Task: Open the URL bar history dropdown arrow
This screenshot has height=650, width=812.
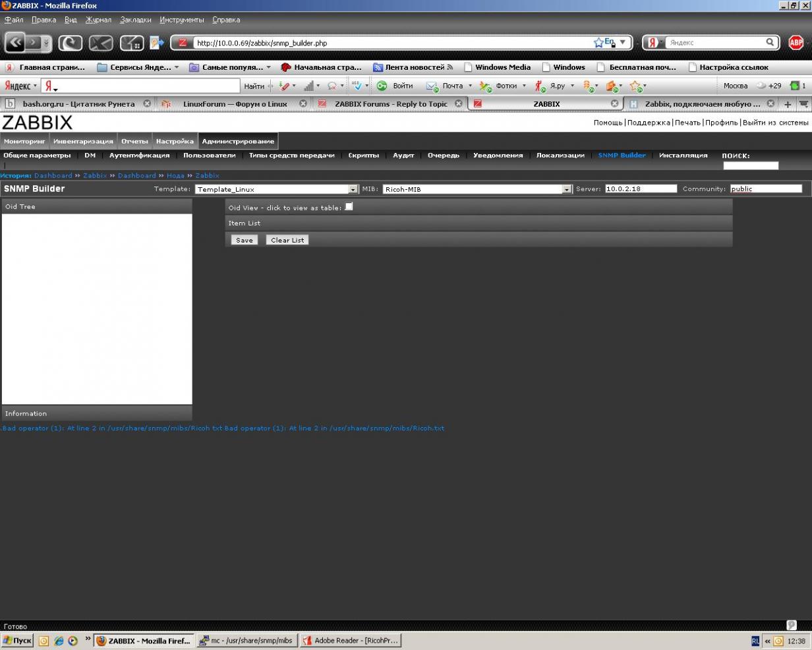Action: [622, 43]
